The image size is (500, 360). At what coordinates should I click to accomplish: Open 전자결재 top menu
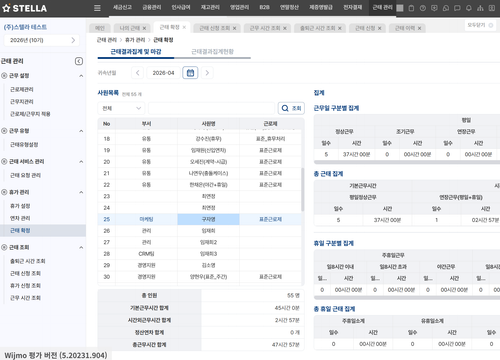[x=353, y=7]
